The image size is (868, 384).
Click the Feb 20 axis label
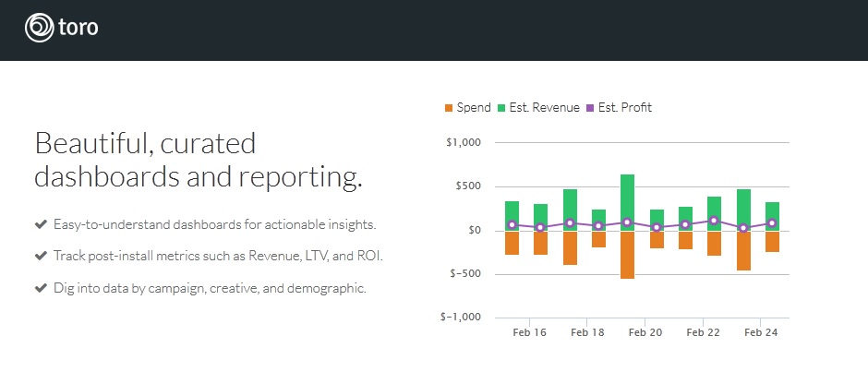point(645,332)
